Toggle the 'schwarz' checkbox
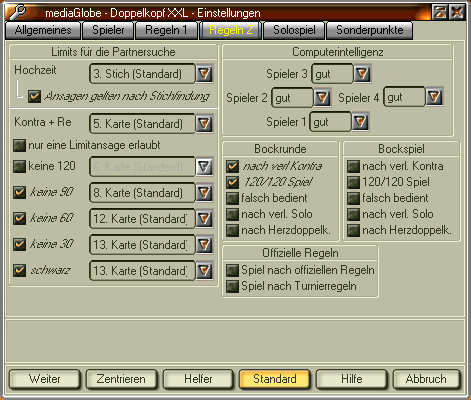This screenshot has width=471, height=400. [x=19, y=270]
